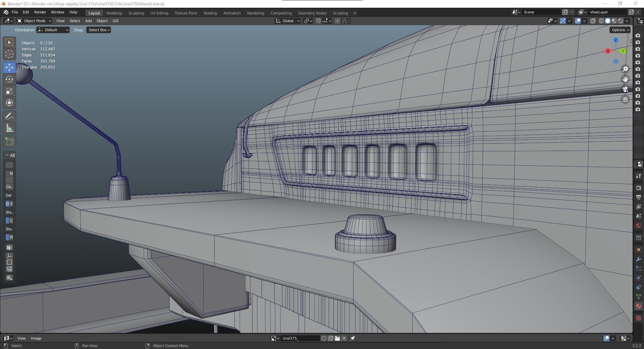This screenshot has width=644, height=349.
Task: Open the Physics properties tab
Action: [639, 278]
